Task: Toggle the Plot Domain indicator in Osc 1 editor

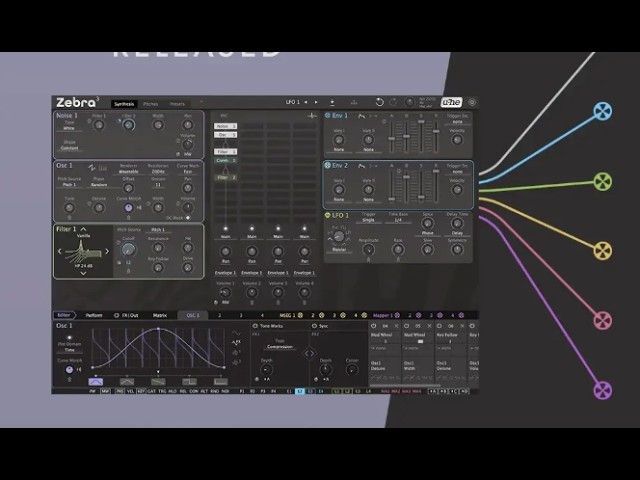Action: pyautogui.click(x=69, y=338)
